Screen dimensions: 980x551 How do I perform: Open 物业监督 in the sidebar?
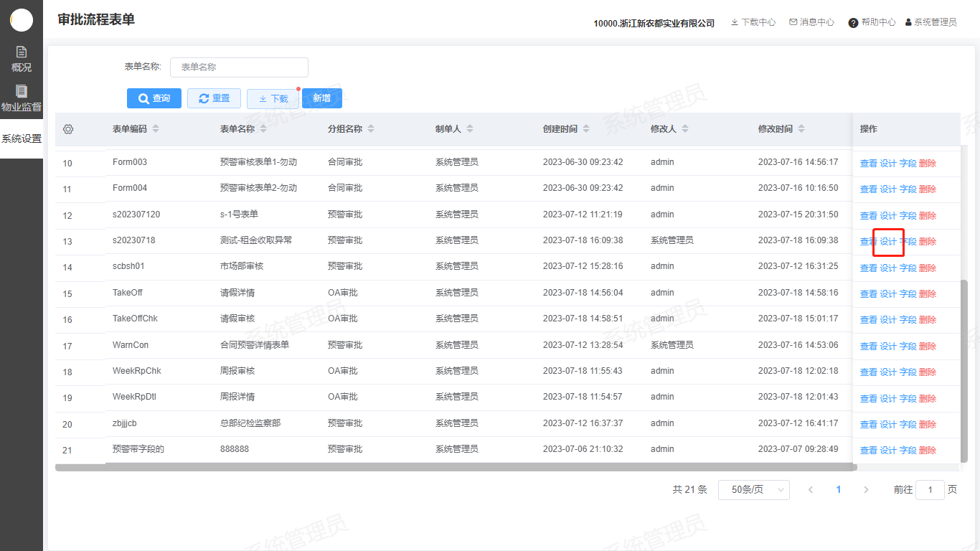pos(22,99)
